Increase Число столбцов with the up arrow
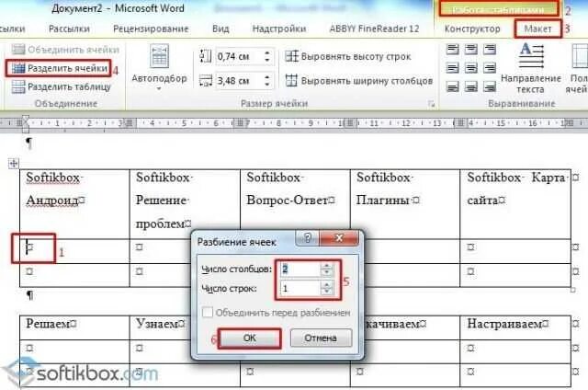This screenshot has width=588, height=390. [327, 266]
